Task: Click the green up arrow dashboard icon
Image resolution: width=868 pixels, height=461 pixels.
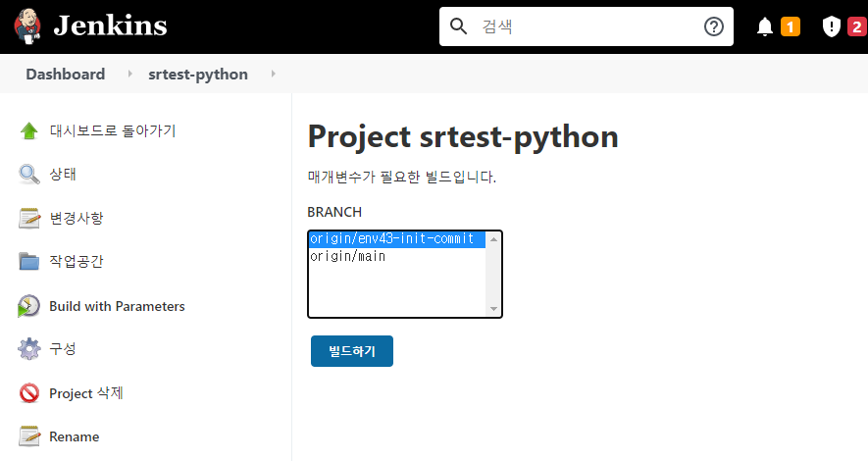Action: [x=28, y=131]
